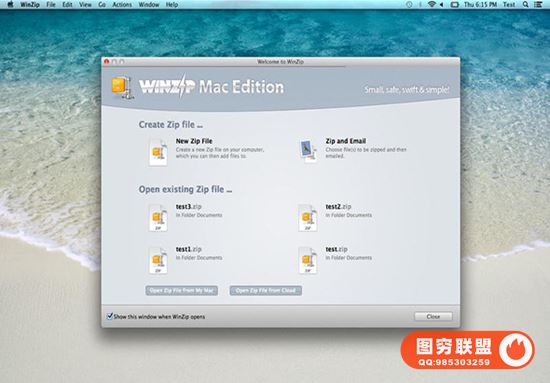Open the Help menu
This screenshot has width=550, height=383.
(172, 5)
